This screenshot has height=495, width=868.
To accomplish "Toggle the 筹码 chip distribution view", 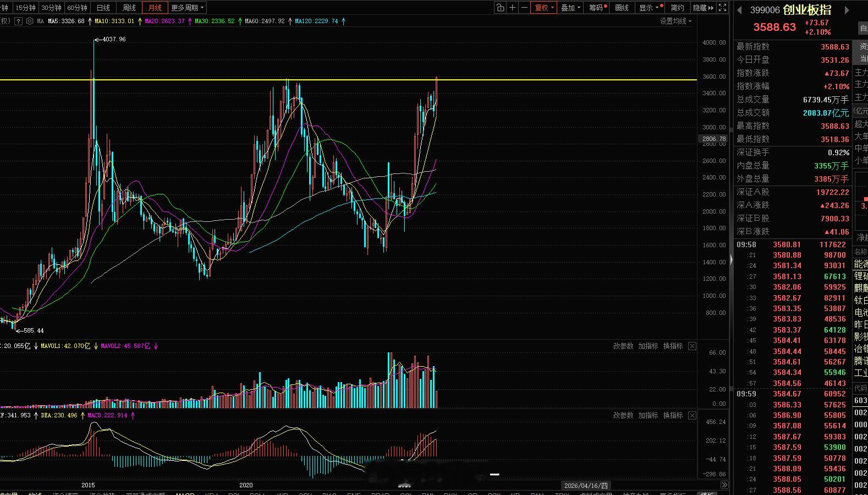I will (x=597, y=8).
